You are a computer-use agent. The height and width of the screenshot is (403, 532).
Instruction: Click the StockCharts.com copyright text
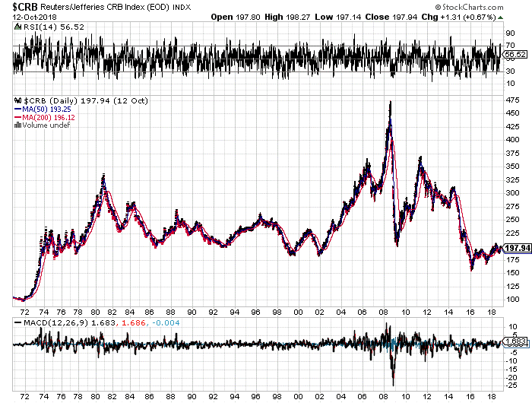(470, 7)
